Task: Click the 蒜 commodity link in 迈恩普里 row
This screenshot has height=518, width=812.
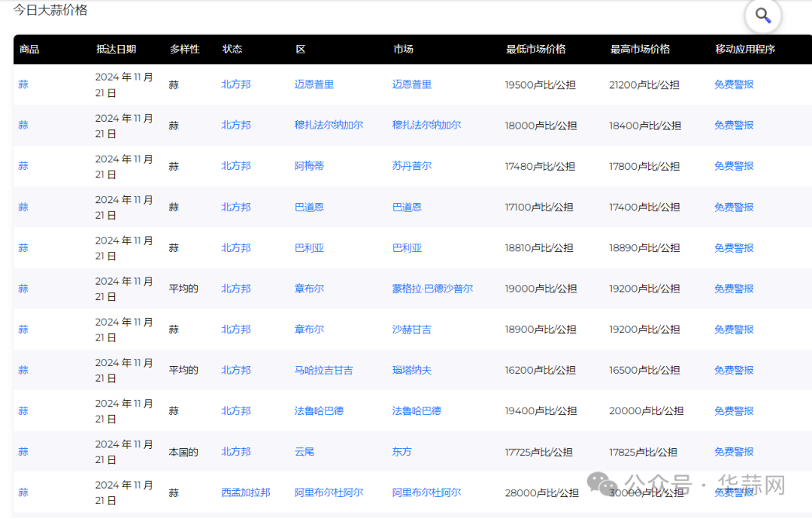Action: 23,84
